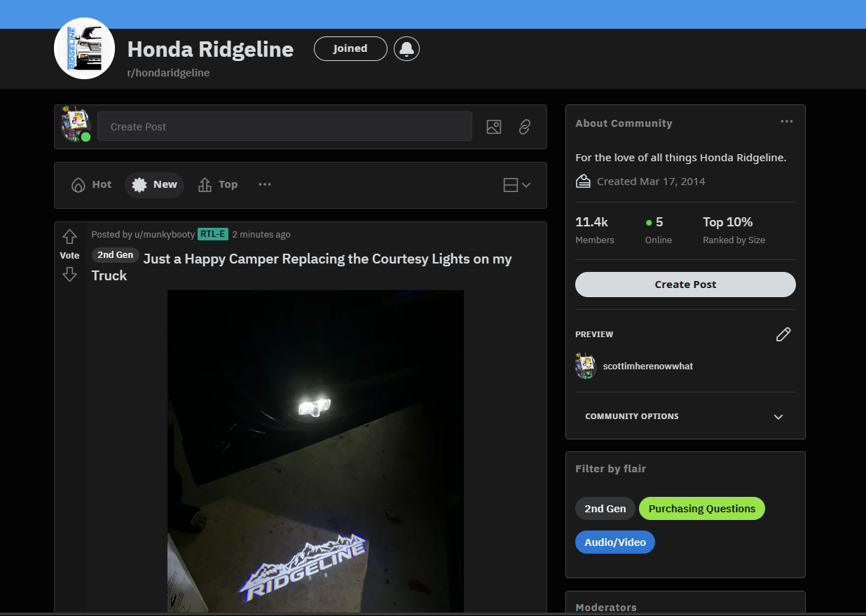Filter by Audio/Video flair
This screenshot has height=616, width=866.
pyautogui.click(x=615, y=542)
